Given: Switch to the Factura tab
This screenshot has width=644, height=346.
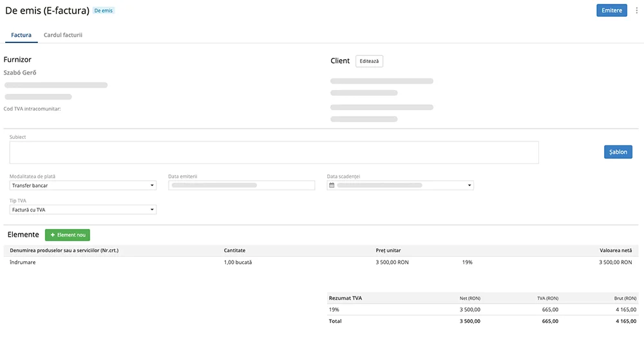Looking at the screenshot, I should 21,35.
